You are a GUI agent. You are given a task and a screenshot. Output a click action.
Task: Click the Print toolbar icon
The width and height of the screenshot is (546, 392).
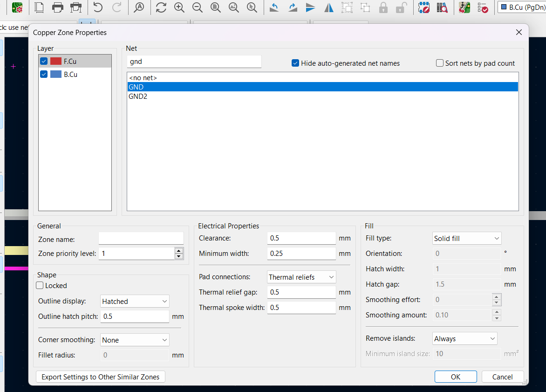58,7
